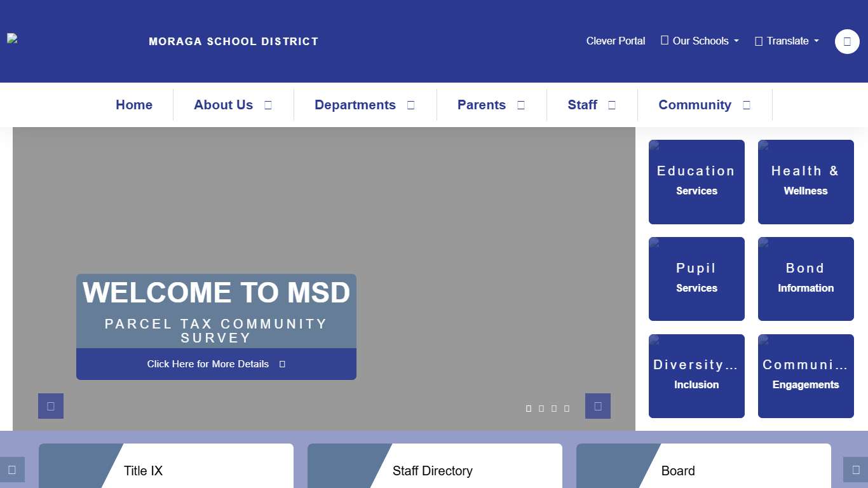Click the Diversity & Inclusion tile
The height and width of the screenshot is (488, 868).
click(x=696, y=376)
